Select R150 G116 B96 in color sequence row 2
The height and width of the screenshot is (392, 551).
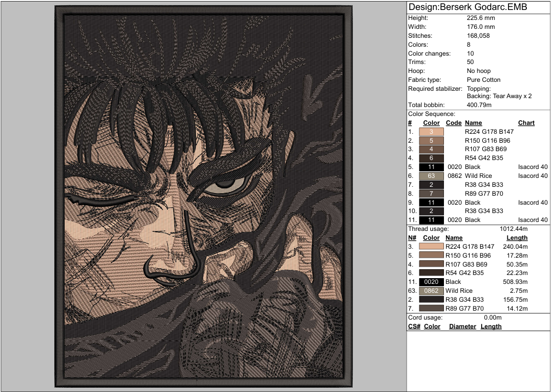[x=488, y=141]
